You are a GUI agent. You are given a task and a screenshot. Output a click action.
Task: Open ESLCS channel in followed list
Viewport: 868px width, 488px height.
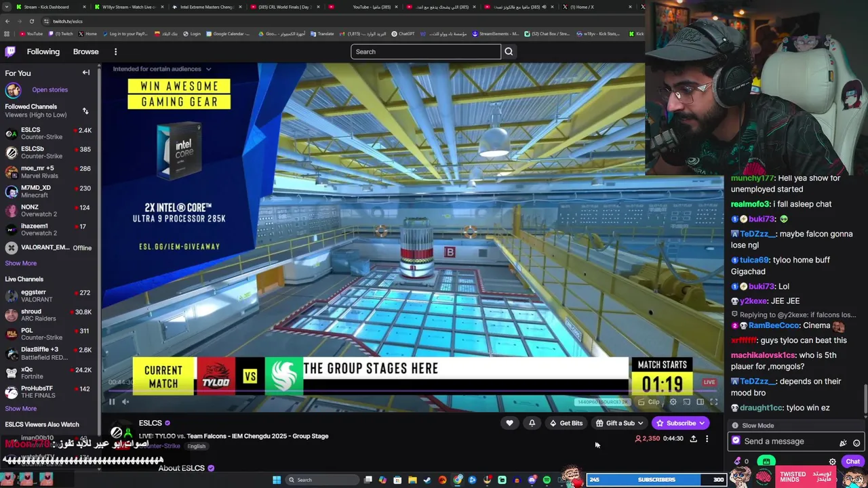(49, 134)
